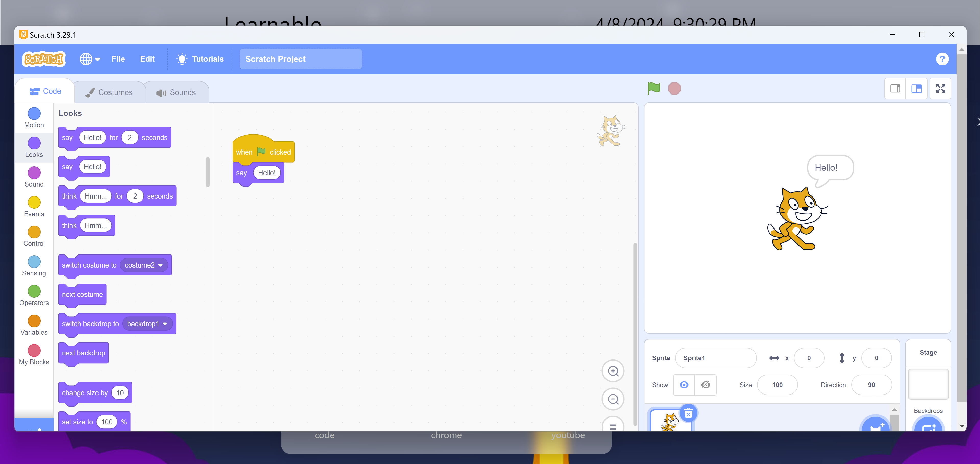Zoom out of the code workspace
Image resolution: width=980 pixels, height=464 pixels.
613,399
